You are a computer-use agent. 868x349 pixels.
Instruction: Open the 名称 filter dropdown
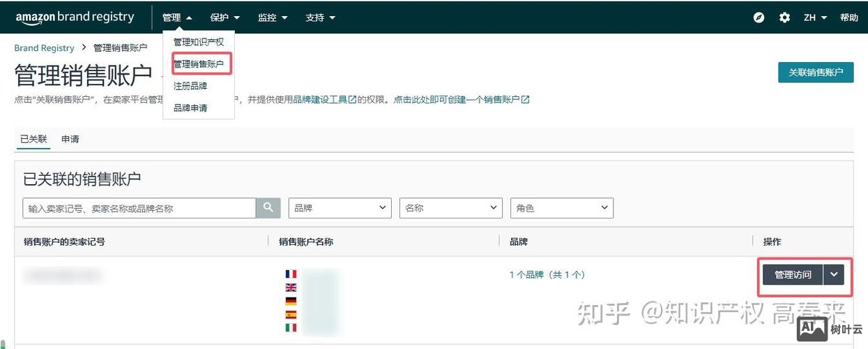(451, 208)
